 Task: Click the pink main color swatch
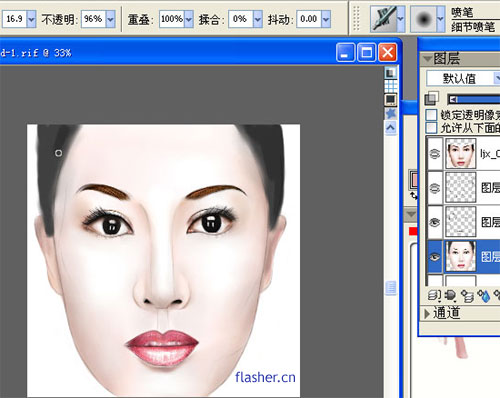coord(414,179)
